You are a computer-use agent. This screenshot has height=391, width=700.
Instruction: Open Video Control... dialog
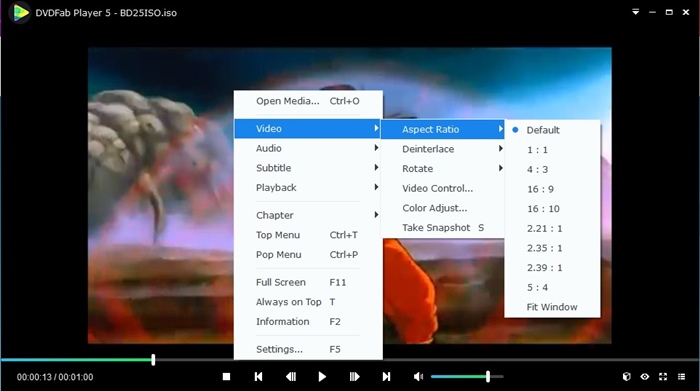[443, 188]
